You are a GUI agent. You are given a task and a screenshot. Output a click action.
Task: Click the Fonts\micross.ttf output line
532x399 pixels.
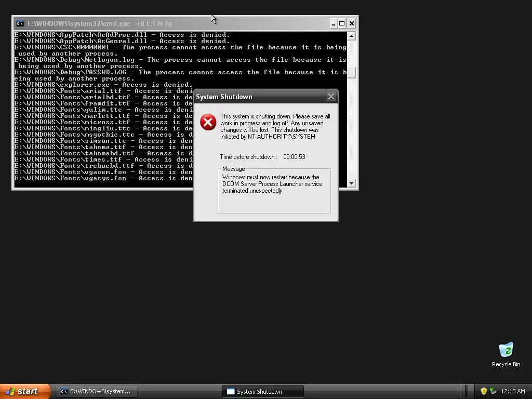(103, 122)
